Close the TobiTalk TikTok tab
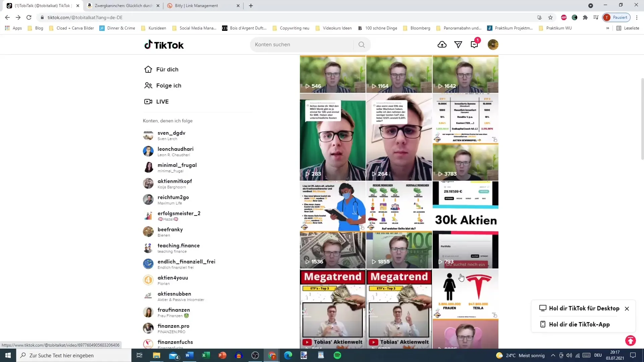 click(78, 6)
